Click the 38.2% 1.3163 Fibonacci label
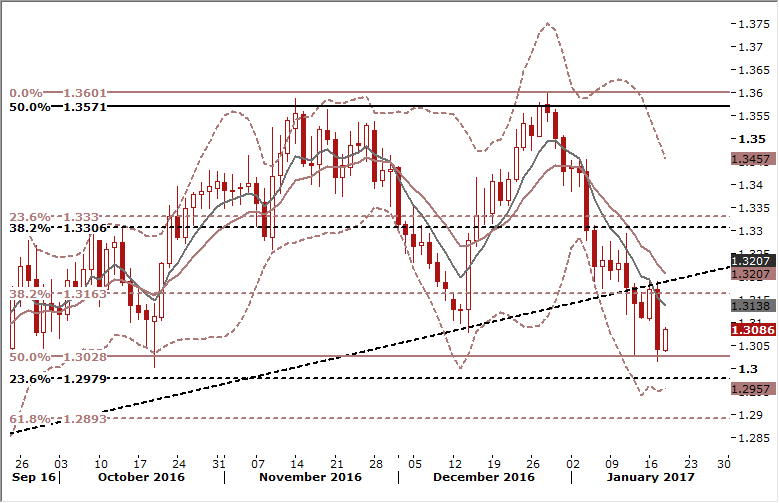Viewport: 779px width, 503px height. click(x=58, y=294)
